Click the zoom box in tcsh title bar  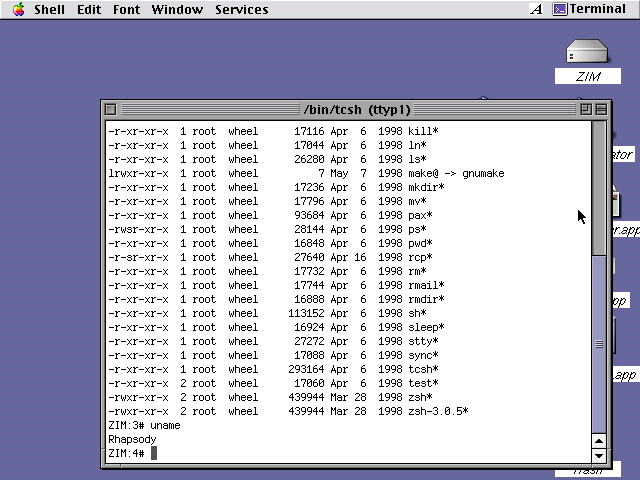point(586,109)
